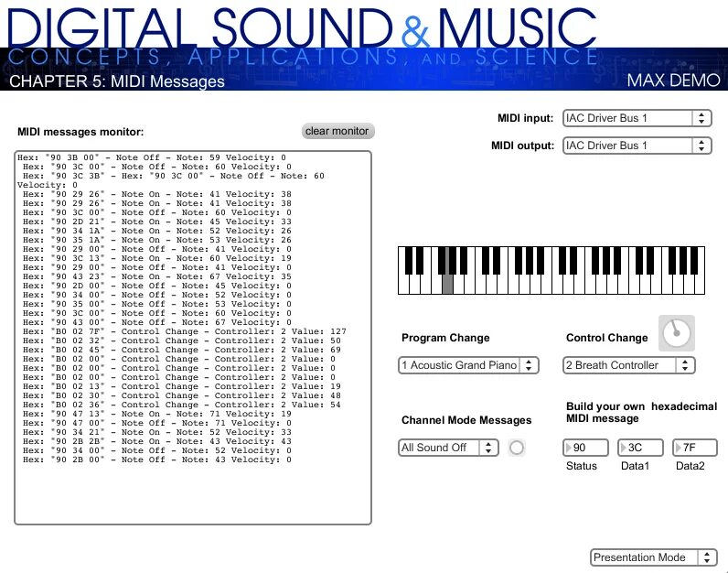Click monitor line Hex "90 2B 2B"
Viewport: 728px width, 573px height.
pos(157,441)
